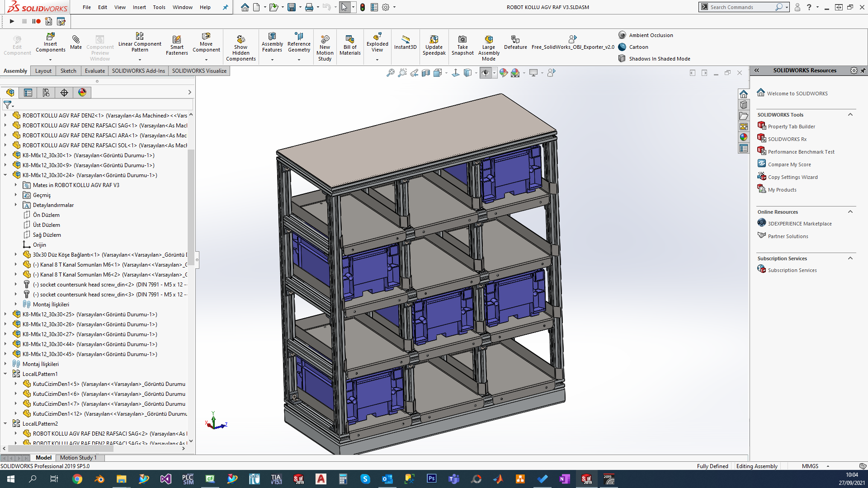Click the Exploded View icon
The height and width of the screenshot is (488, 868).
pos(377,37)
